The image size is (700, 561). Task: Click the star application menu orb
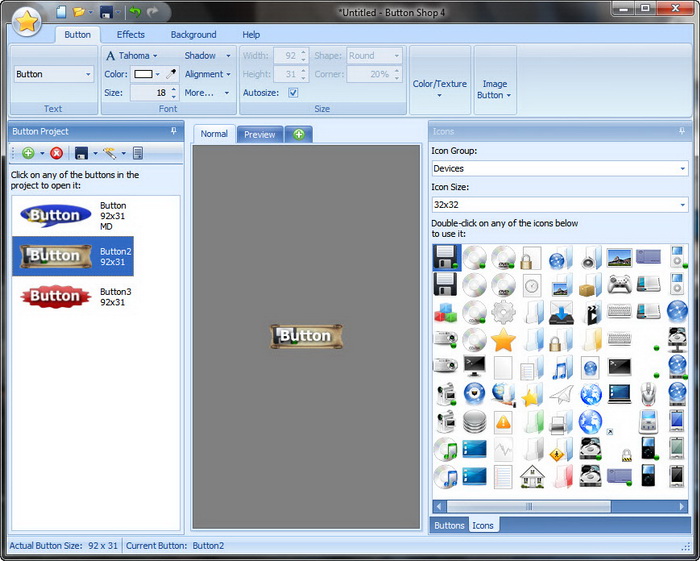click(27, 21)
